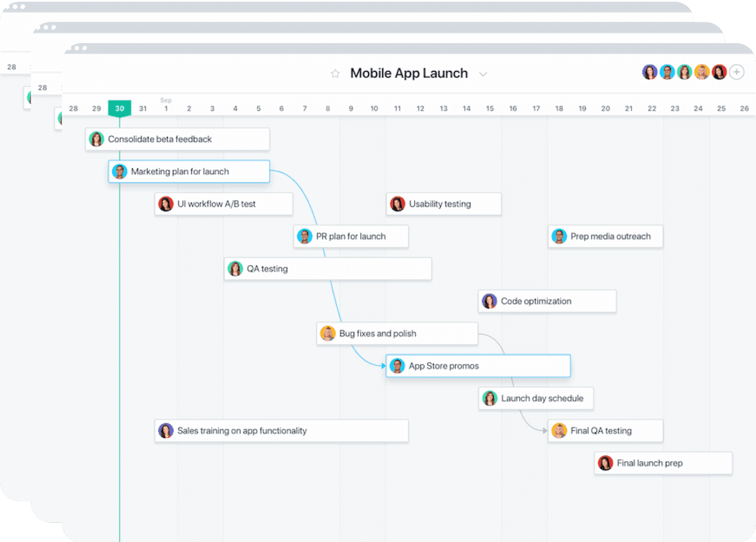Image resolution: width=756 pixels, height=542 pixels.
Task: Click the plus icon to invite a teammate
Action: click(x=737, y=72)
